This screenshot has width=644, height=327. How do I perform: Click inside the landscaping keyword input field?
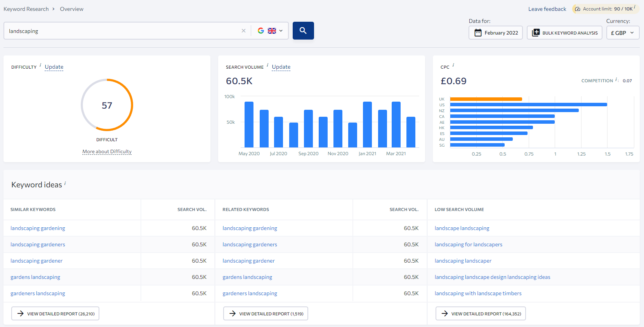[120, 31]
